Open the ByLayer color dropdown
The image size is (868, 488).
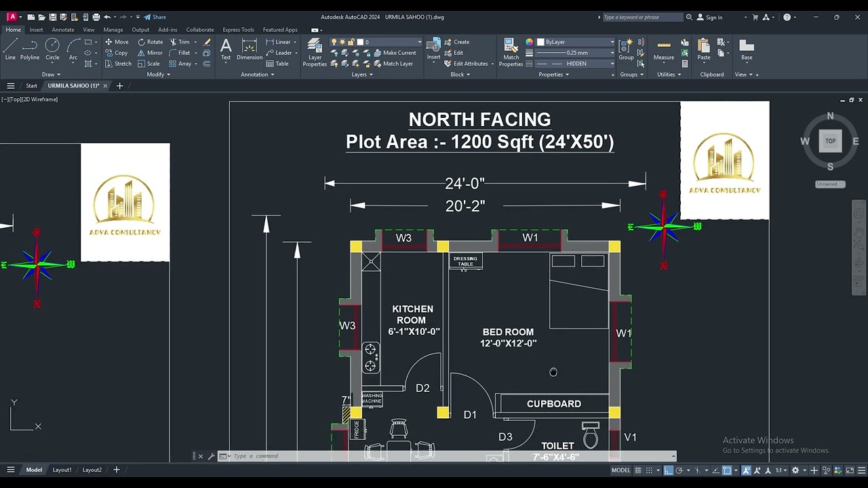click(x=576, y=42)
